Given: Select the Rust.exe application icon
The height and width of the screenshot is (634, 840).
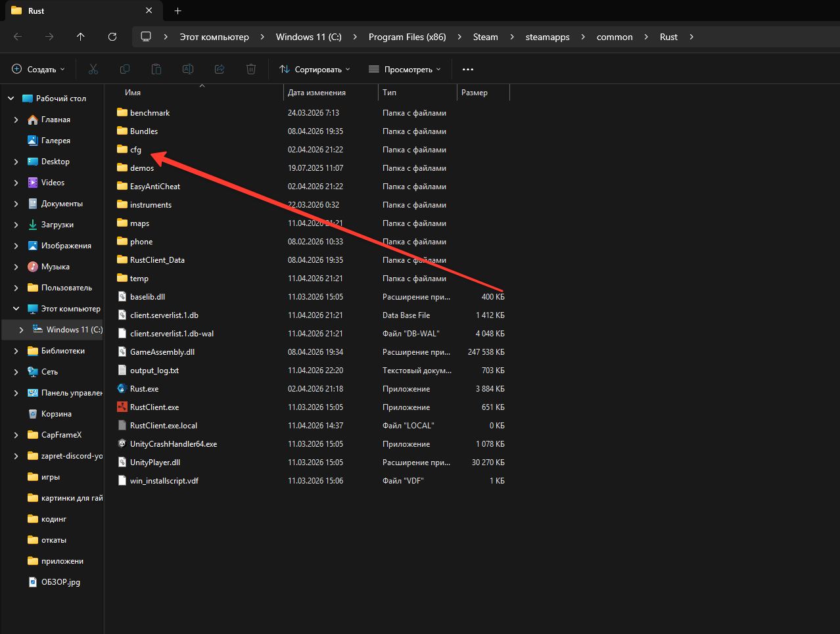Looking at the screenshot, I should (x=122, y=389).
